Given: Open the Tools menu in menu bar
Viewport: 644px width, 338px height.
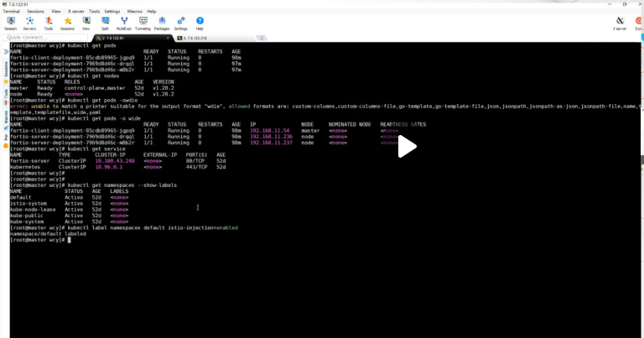Looking at the screenshot, I should (94, 12).
